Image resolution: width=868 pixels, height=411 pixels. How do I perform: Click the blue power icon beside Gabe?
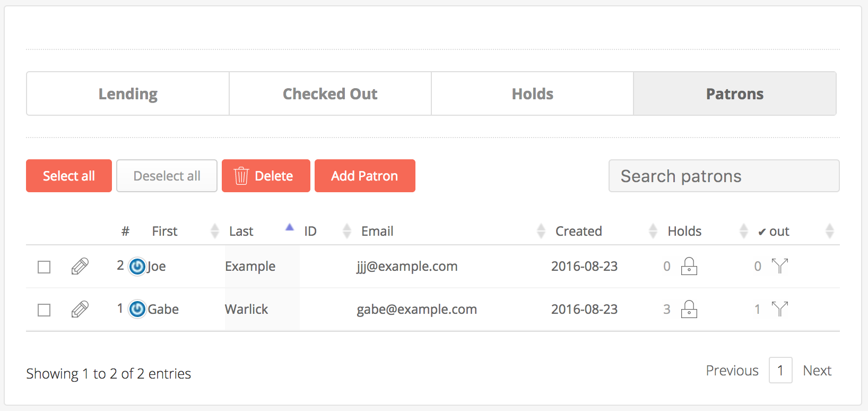pyautogui.click(x=137, y=309)
